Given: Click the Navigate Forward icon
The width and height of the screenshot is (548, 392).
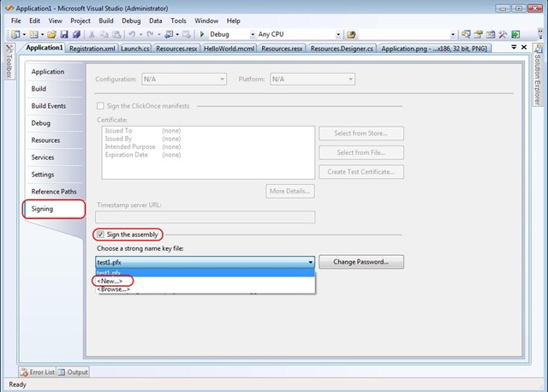Looking at the screenshot, I should (187, 34).
